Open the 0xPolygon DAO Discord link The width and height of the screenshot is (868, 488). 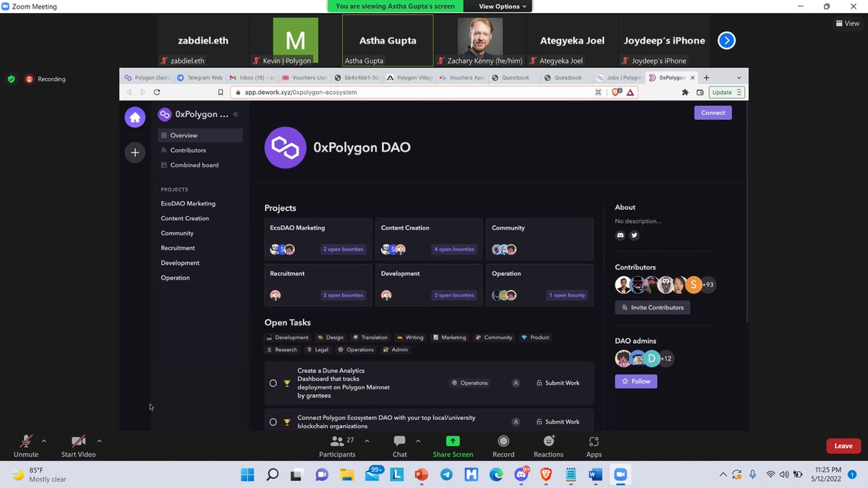click(x=620, y=236)
